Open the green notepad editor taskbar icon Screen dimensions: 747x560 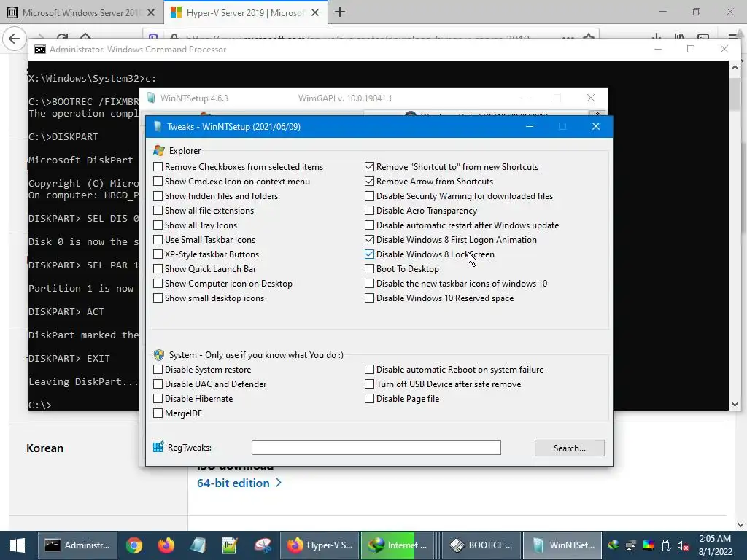pyautogui.click(x=230, y=545)
